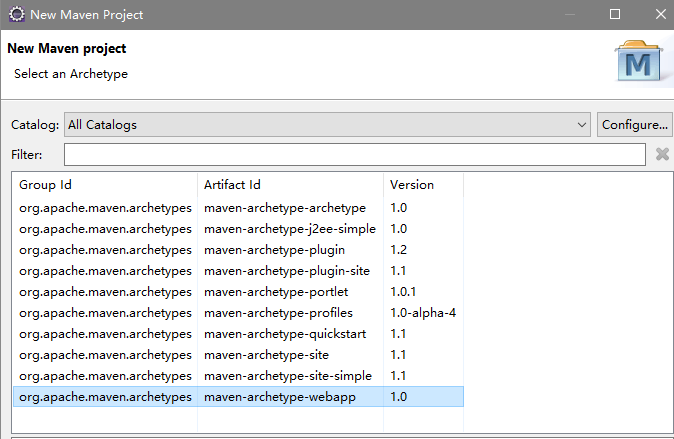
Task: Select maven-archetype-quickstart artifact row
Action: tap(239, 334)
